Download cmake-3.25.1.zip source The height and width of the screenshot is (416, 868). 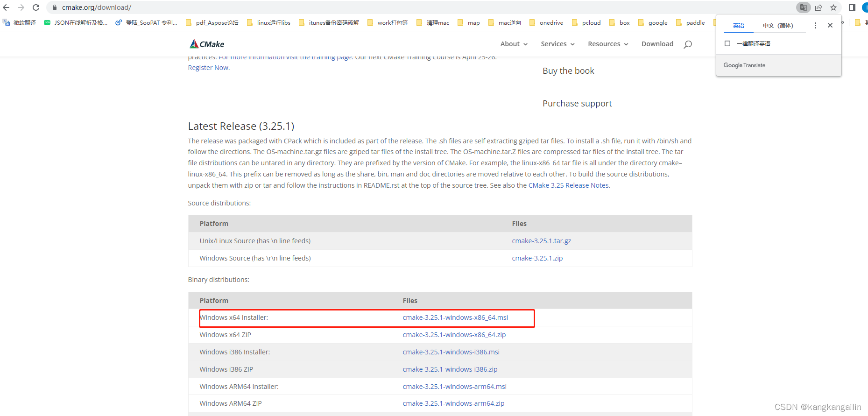537,258
